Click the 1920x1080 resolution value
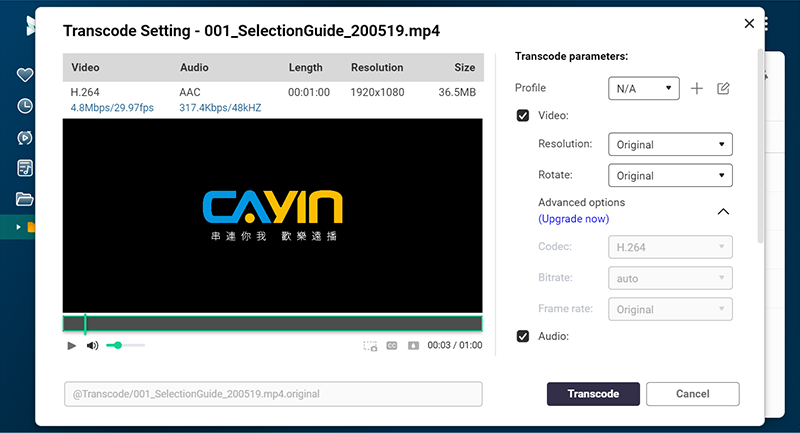800x433 pixels. click(x=377, y=92)
